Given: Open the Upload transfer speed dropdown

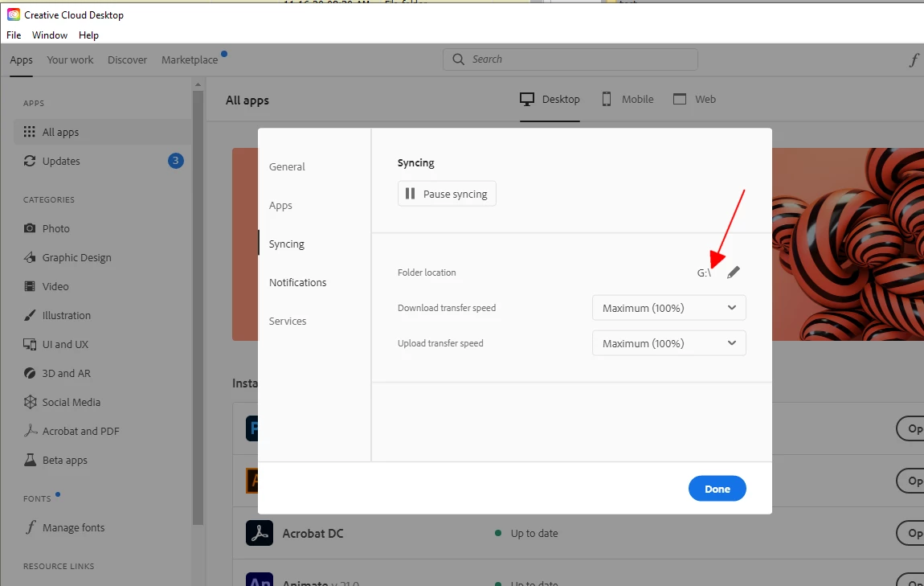Looking at the screenshot, I should coord(668,343).
